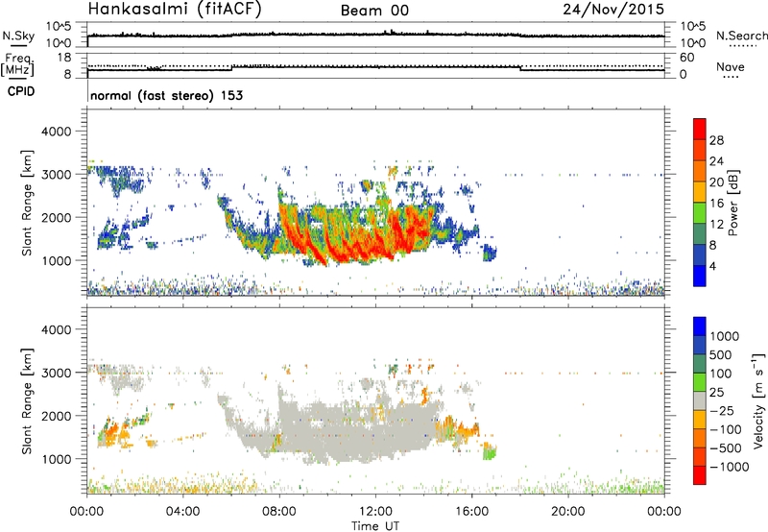
Task: Click the '24' label on the power colorbar
Action: point(716,161)
